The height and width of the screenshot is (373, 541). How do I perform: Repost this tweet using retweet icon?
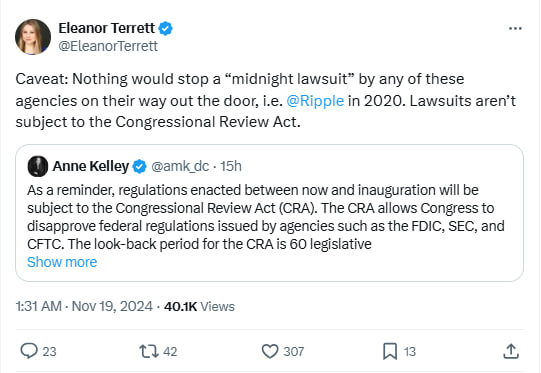(x=149, y=351)
